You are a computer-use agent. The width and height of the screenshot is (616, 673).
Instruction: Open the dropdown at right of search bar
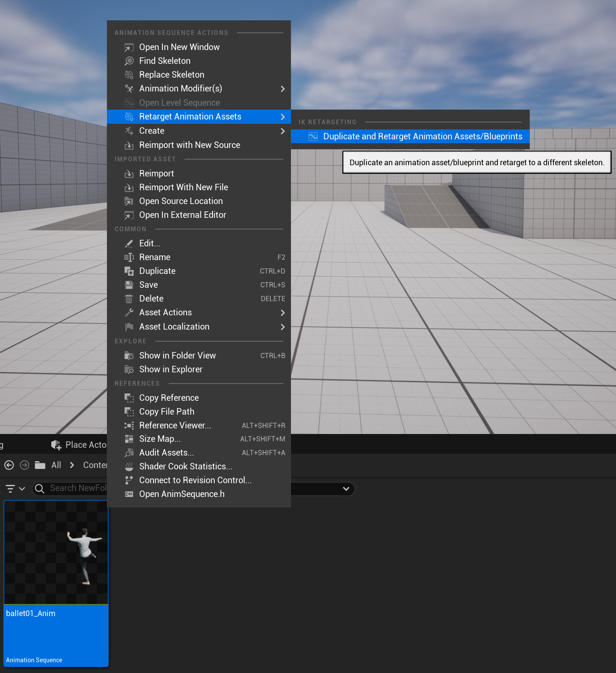click(x=345, y=489)
